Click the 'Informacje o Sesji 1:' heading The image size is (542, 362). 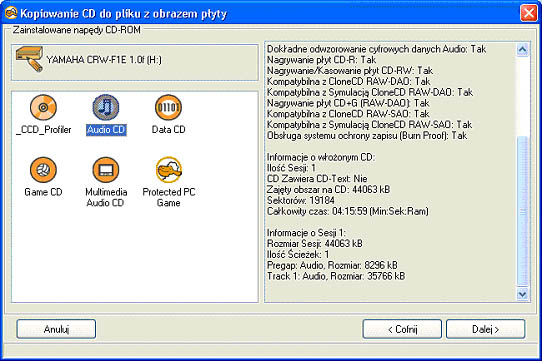tap(306, 233)
